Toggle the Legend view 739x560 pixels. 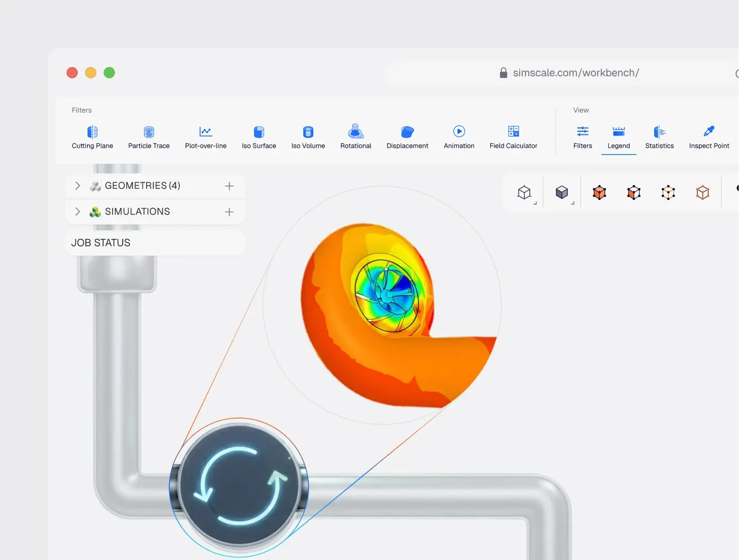[x=618, y=138]
